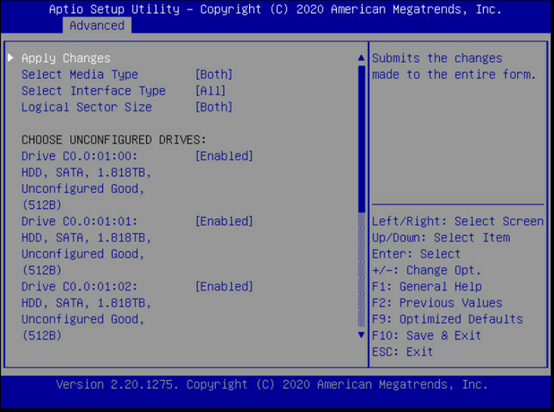This screenshot has width=554, height=412.
Task: Select the Logical Sector Size label
Action: [87, 107]
